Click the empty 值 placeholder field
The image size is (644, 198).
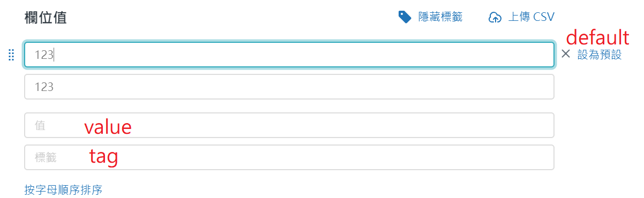coord(289,125)
